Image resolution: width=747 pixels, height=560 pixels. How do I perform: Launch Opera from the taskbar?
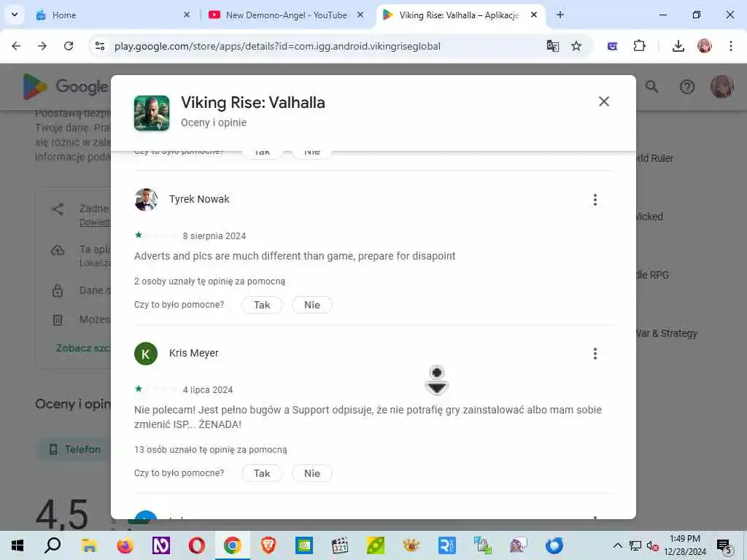[196, 545]
